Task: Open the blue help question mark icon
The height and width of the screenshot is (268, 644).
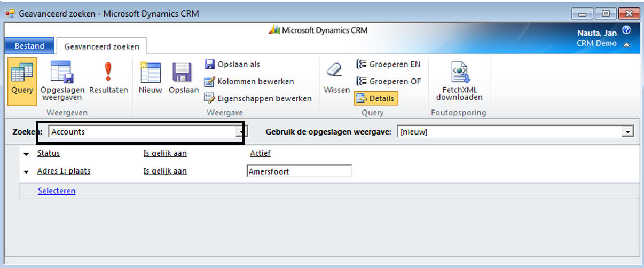Action: click(626, 31)
